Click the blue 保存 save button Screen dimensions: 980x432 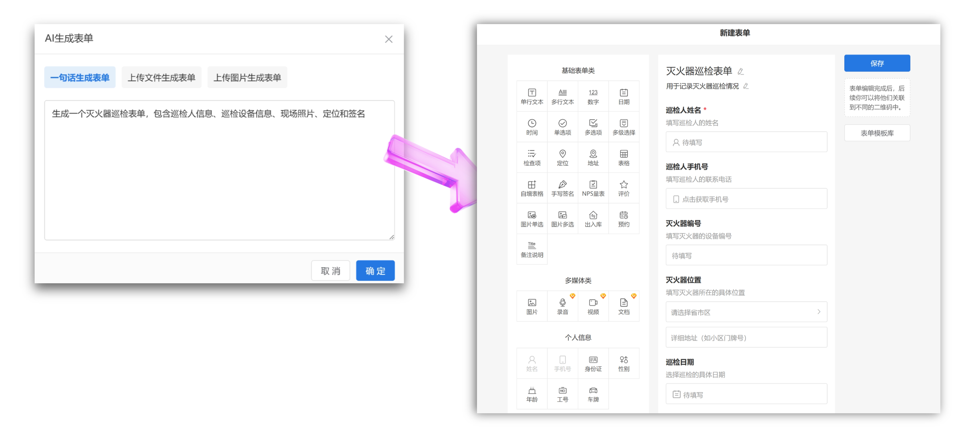[877, 63]
